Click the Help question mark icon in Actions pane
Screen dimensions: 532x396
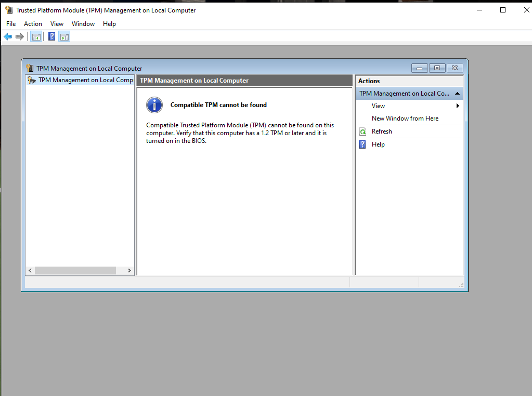pos(362,144)
